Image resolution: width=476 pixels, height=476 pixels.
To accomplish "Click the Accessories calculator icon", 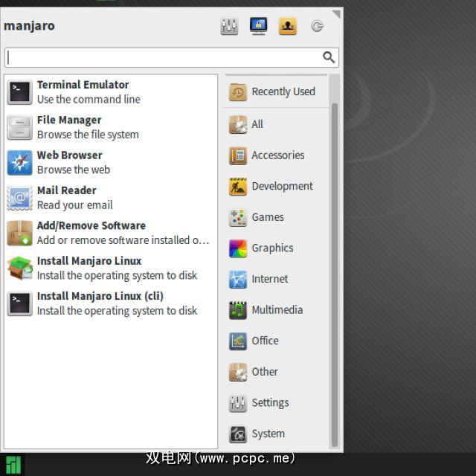I will point(238,155).
